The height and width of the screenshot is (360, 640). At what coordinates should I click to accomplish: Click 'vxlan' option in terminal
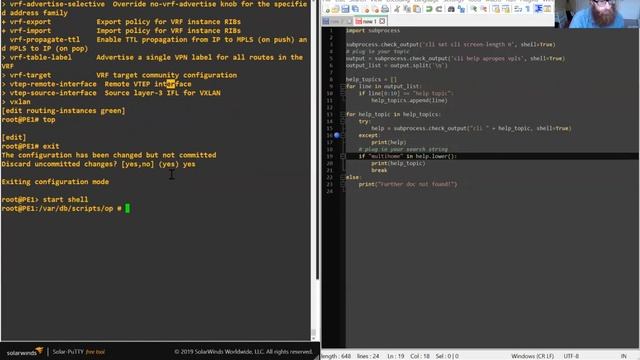20,102
